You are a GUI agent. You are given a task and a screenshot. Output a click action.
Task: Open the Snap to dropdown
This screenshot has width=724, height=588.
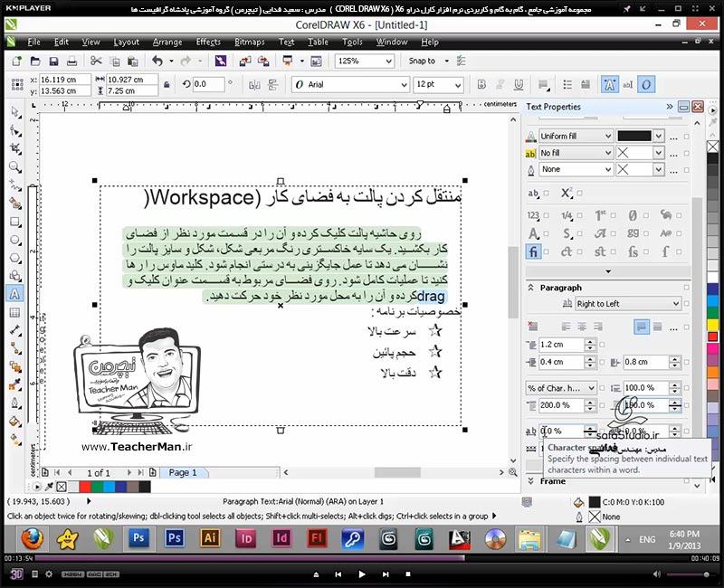tap(446, 61)
